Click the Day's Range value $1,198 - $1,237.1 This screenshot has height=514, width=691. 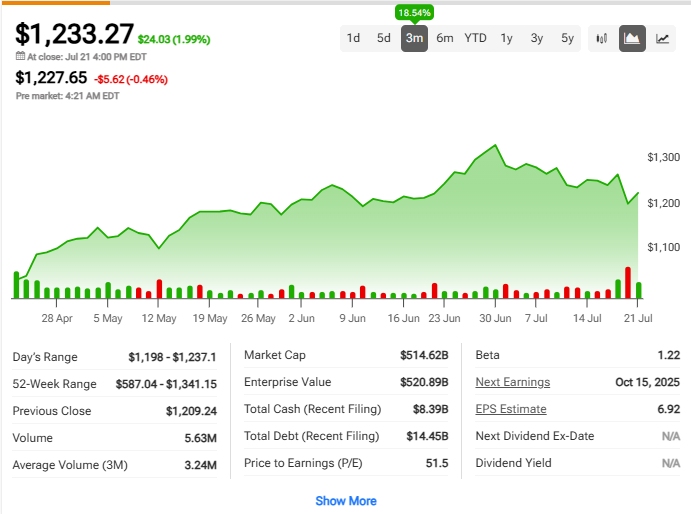click(172, 357)
